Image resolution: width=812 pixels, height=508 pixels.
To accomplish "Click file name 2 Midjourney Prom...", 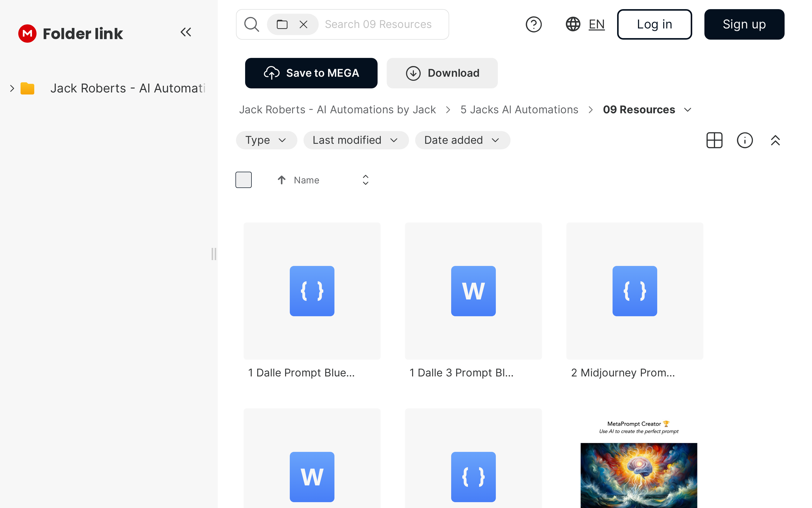I will click(x=623, y=373).
